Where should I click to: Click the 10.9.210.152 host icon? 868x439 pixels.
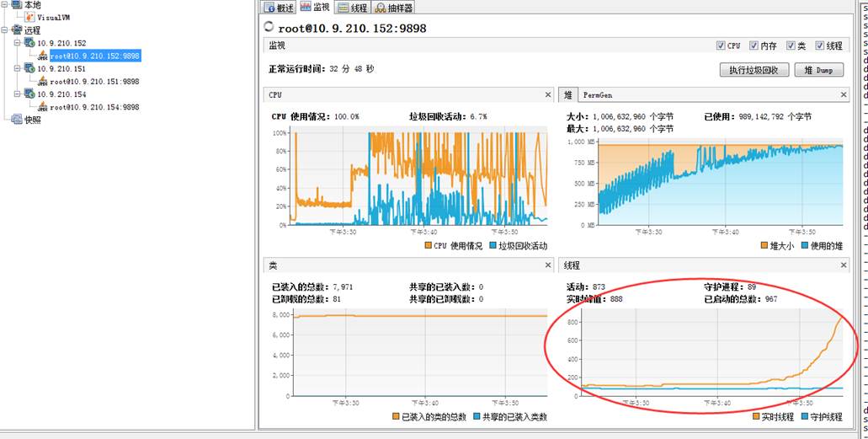coord(29,43)
